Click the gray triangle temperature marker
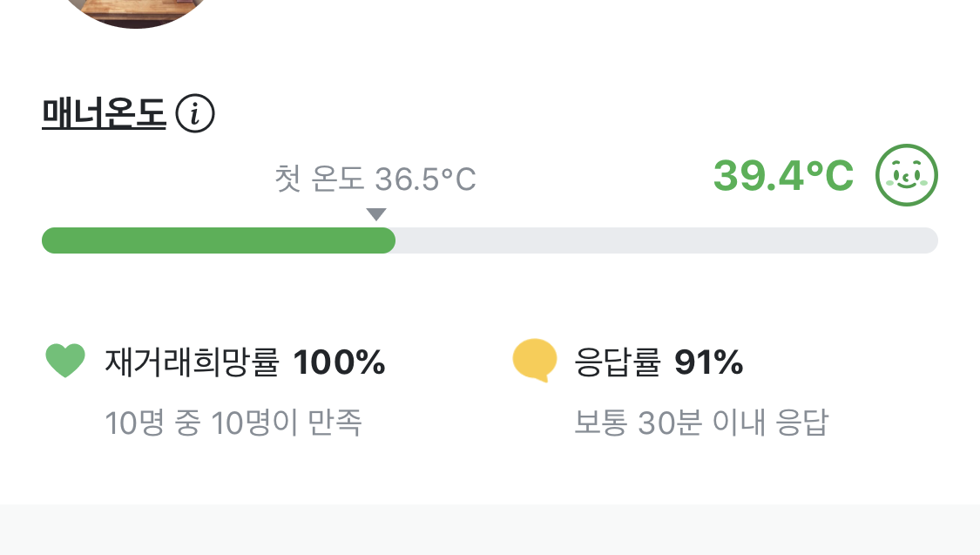 [x=376, y=214]
